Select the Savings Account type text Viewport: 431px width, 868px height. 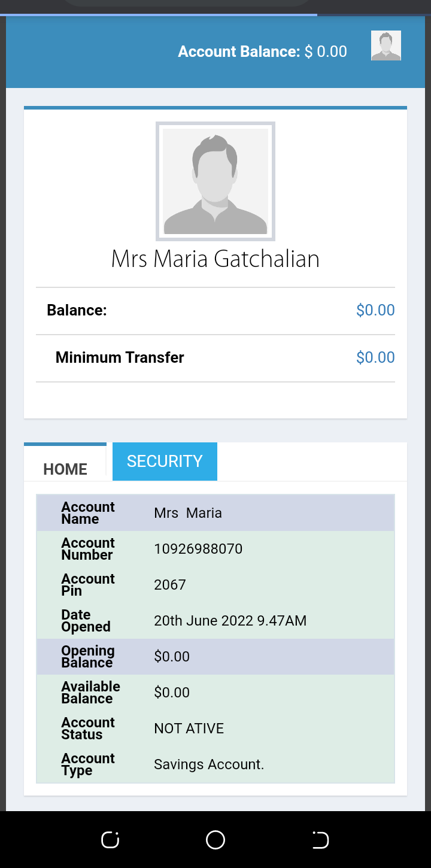[x=209, y=764]
